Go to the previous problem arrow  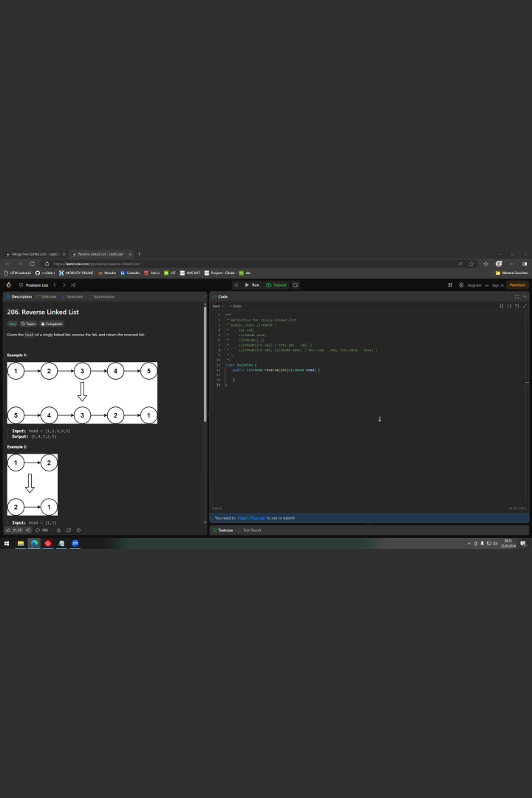point(55,285)
